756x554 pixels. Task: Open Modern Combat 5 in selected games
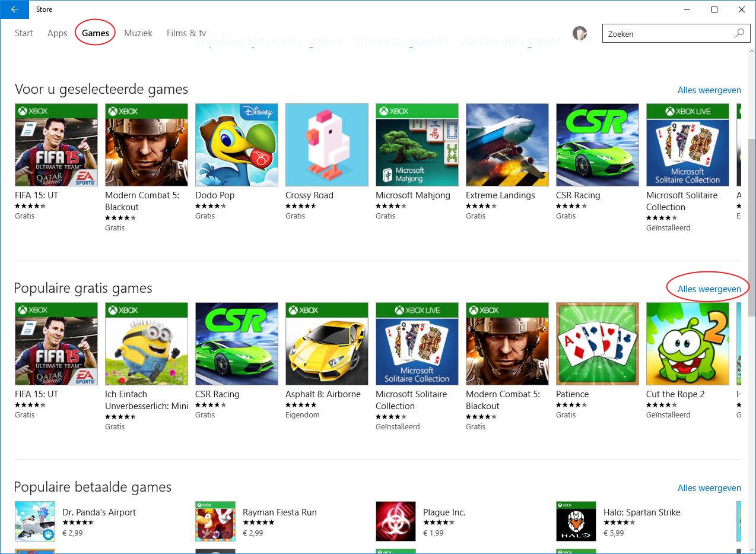(147, 145)
